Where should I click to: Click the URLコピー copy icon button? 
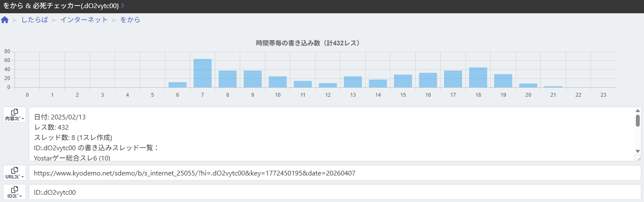tap(15, 173)
